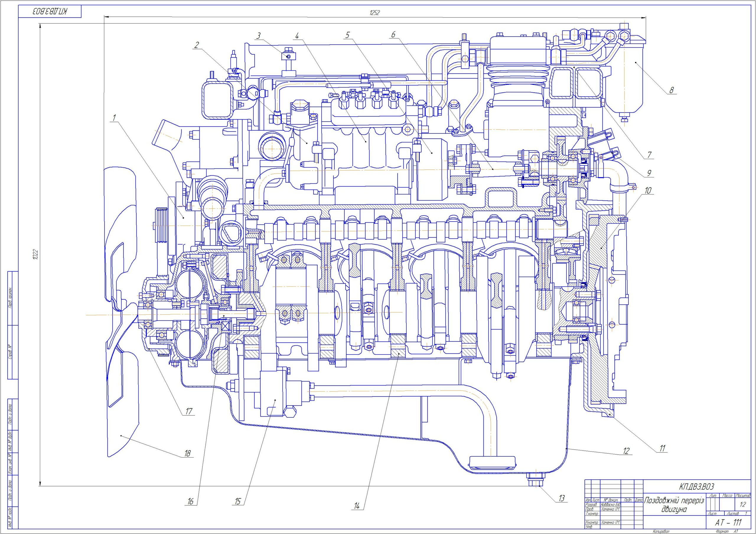Click the 'Разраб.' row label
The height and width of the screenshot is (534, 756).
[592, 505]
